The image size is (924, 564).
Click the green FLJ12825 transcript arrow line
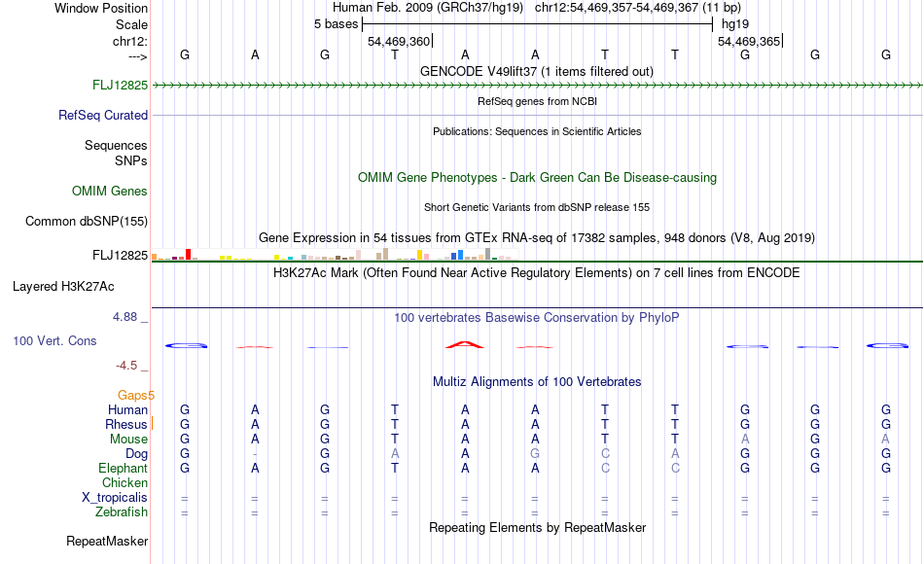(537, 86)
